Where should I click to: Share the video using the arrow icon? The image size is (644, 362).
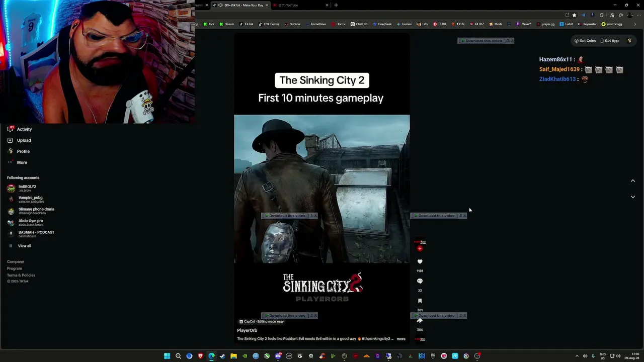click(x=420, y=320)
